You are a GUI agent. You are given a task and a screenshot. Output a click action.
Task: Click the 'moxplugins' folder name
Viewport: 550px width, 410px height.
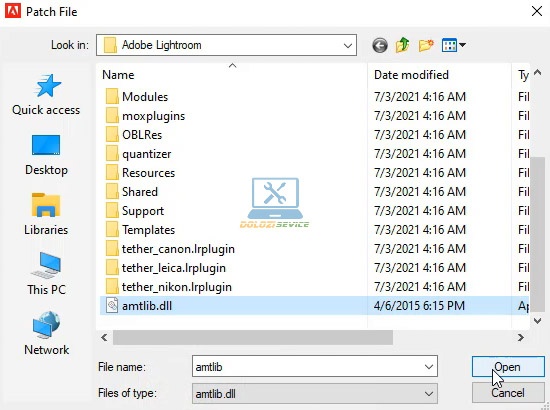153,116
